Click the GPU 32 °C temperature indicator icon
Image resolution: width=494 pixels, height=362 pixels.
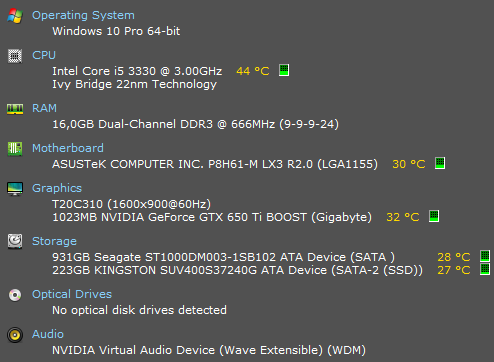coord(434,216)
